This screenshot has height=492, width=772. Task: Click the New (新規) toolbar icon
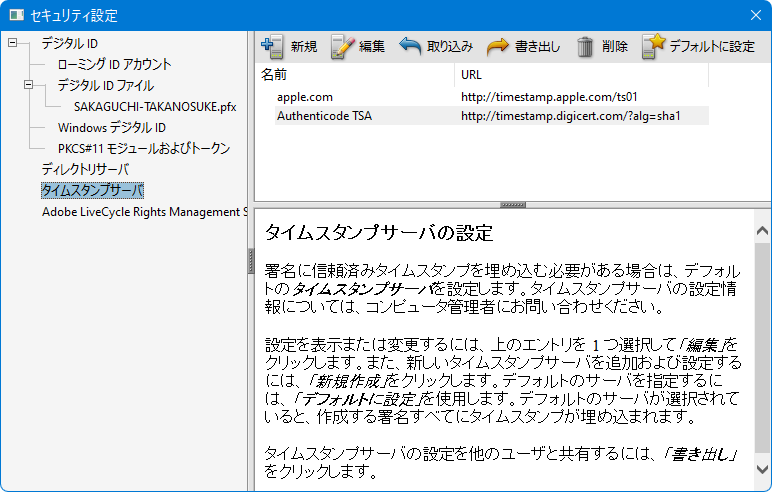tap(271, 45)
